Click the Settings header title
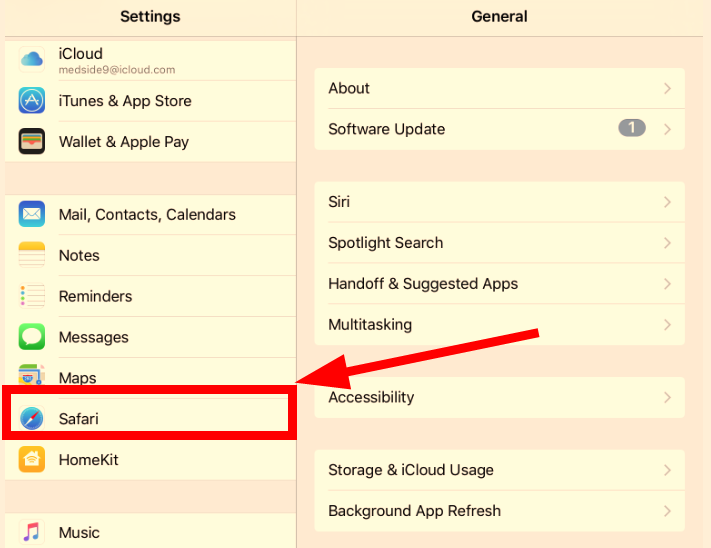Viewport: 711px width, 548px height. coord(150,16)
